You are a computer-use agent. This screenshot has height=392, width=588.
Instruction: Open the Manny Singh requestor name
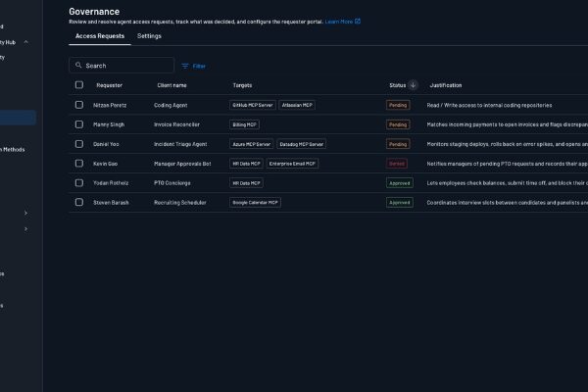click(109, 124)
